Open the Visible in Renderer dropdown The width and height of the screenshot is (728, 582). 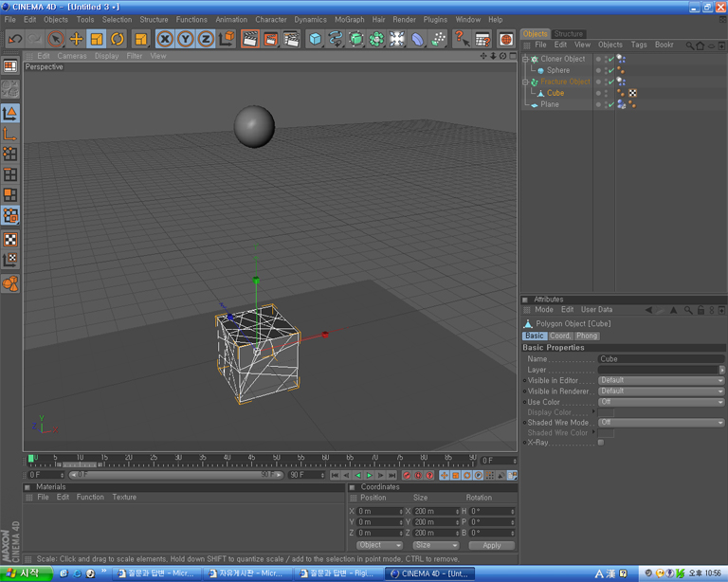click(x=661, y=391)
